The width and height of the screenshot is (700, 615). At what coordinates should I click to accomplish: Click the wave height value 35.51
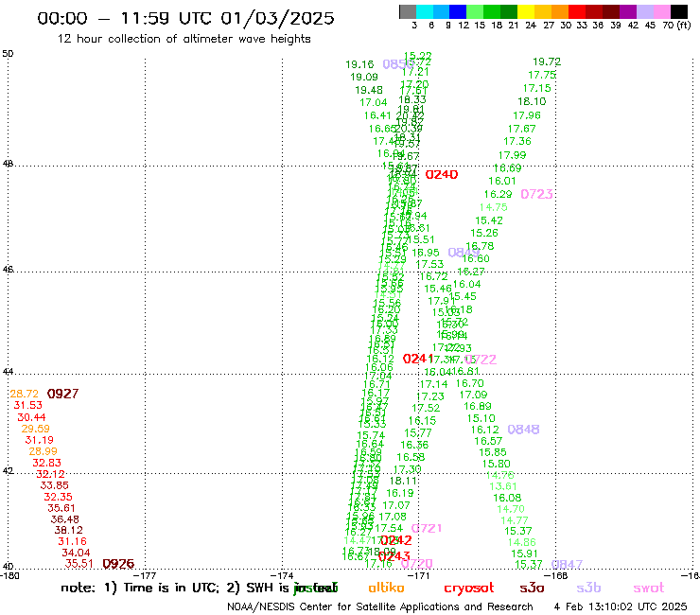(79, 564)
